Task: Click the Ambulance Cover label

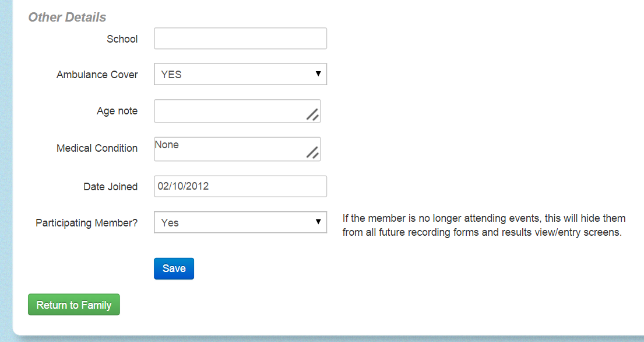Action: (97, 75)
